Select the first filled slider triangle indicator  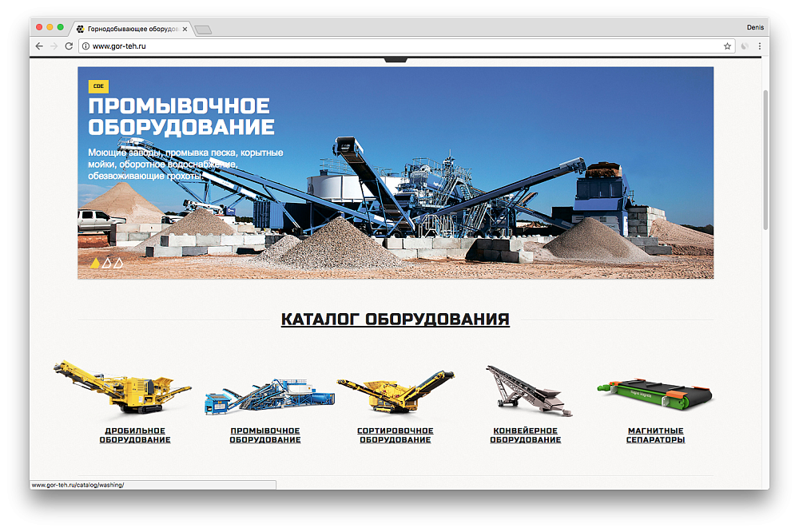(95, 263)
